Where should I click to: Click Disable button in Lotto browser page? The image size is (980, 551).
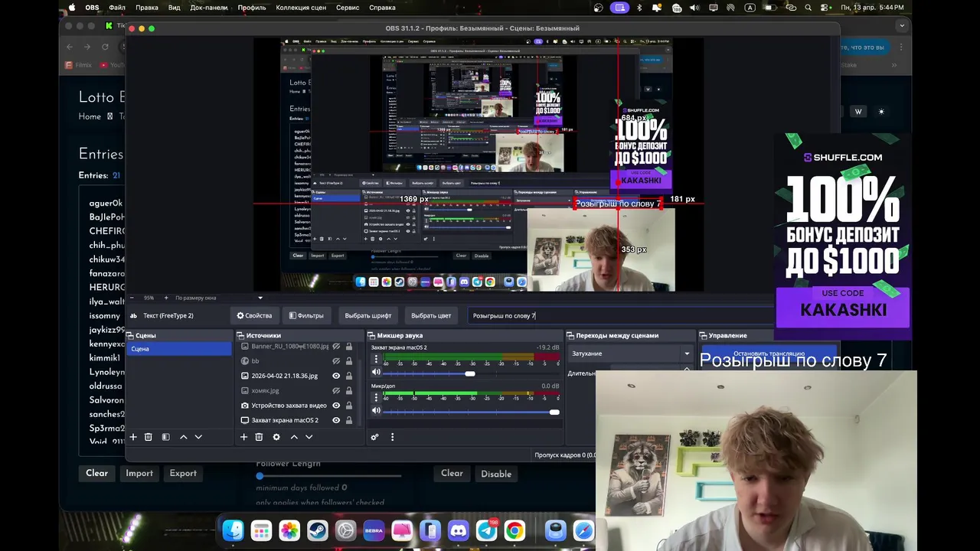(496, 474)
